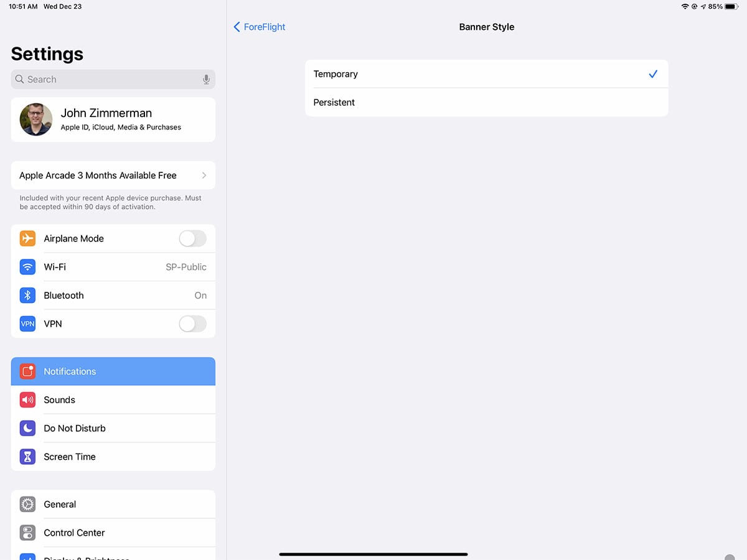Viewport: 747px width, 560px height.
Task: Tap the Search field in Settings
Action: pyautogui.click(x=113, y=79)
